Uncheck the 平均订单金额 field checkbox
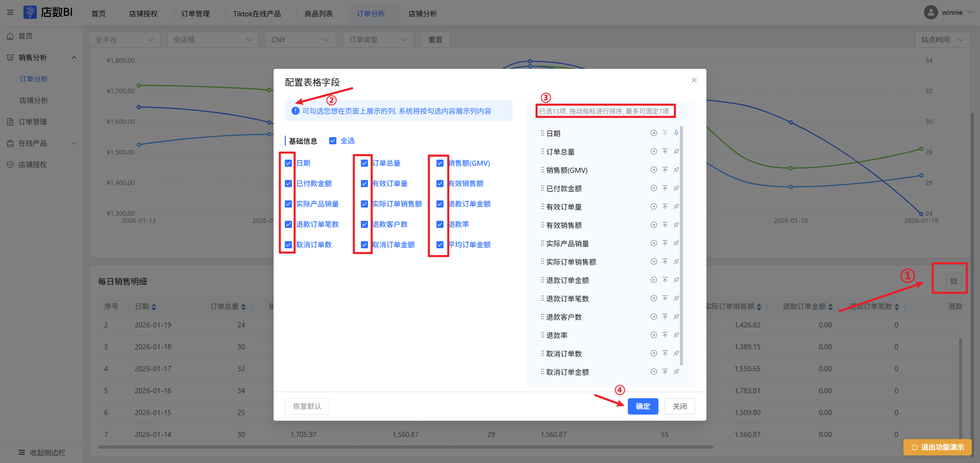This screenshot has width=980, height=463. tap(440, 245)
